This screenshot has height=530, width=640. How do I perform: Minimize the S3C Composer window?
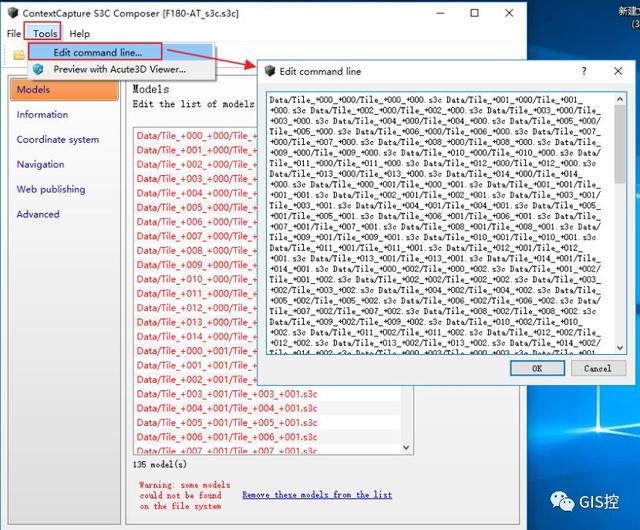coord(440,13)
